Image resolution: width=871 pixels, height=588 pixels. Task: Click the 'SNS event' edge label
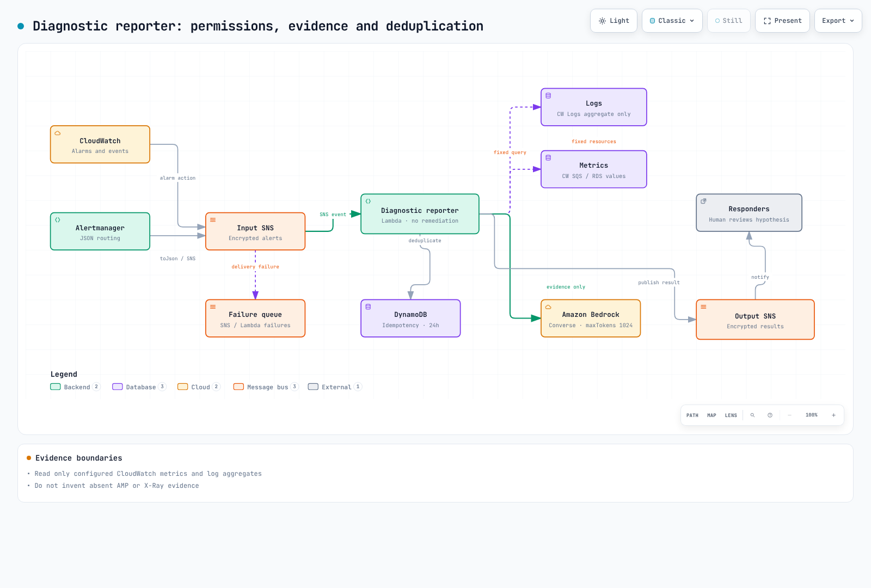[x=333, y=215]
